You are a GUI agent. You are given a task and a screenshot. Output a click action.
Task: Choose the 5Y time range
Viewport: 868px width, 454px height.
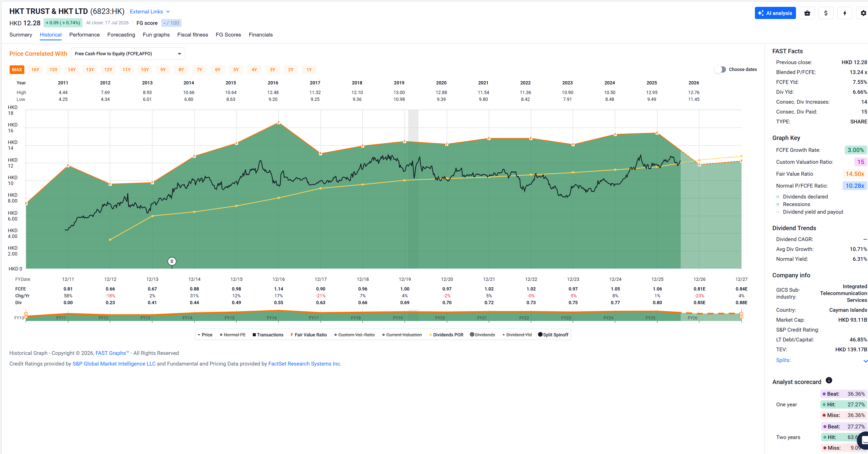point(236,70)
